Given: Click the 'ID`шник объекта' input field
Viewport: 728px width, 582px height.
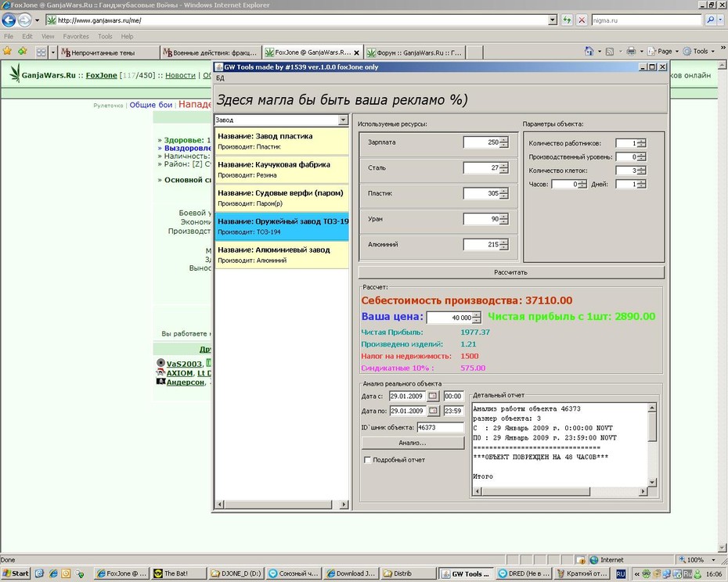Looking at the screenshot, I should point(440,427).
